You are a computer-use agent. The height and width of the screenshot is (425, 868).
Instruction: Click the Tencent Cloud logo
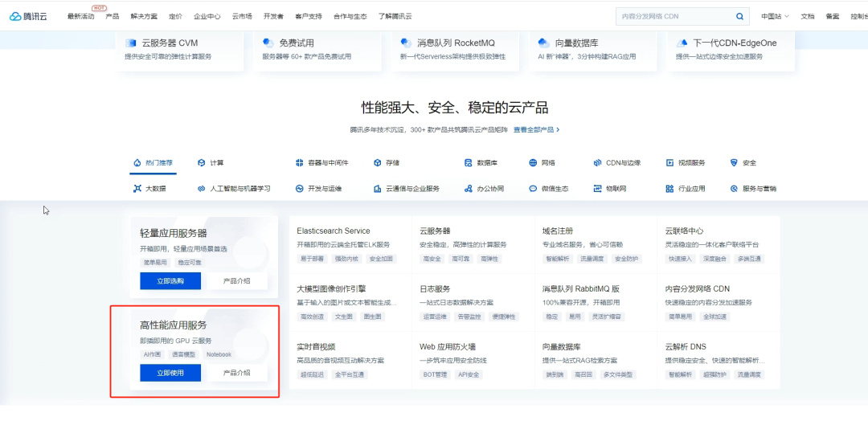(x=28, y=17)
